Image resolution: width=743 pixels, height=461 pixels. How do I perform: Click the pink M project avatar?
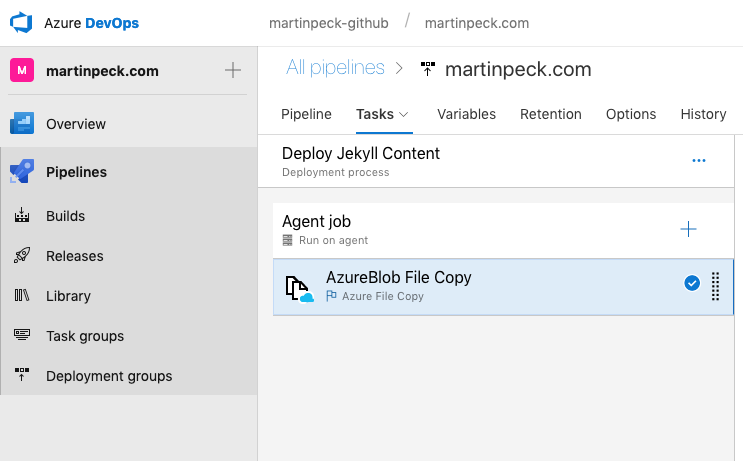tap(22, 70)
